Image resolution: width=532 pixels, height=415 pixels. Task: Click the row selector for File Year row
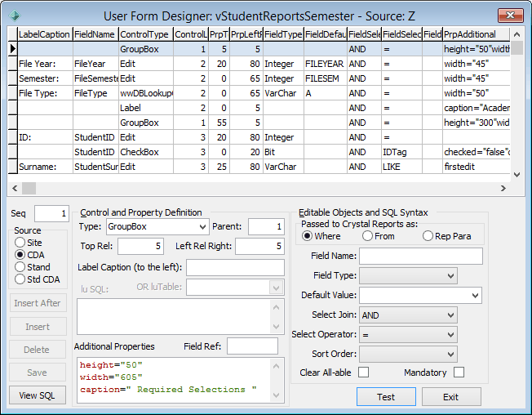click(x=13, y=64)
